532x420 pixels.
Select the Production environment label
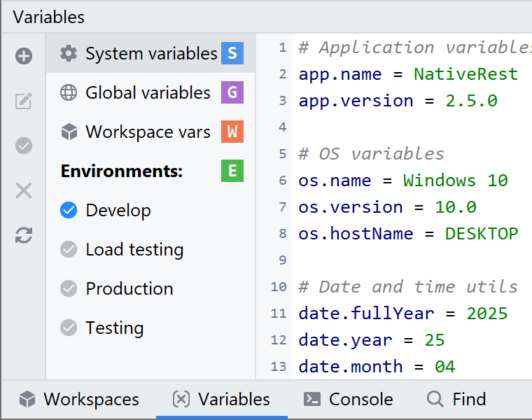tap(129, 288)
